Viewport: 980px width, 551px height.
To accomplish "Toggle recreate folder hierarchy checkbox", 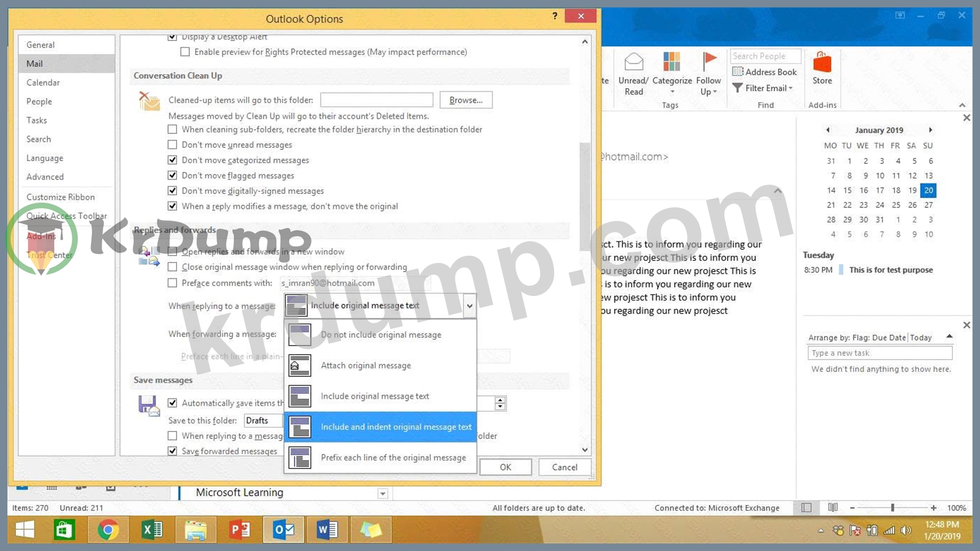I will click(173, 129).
